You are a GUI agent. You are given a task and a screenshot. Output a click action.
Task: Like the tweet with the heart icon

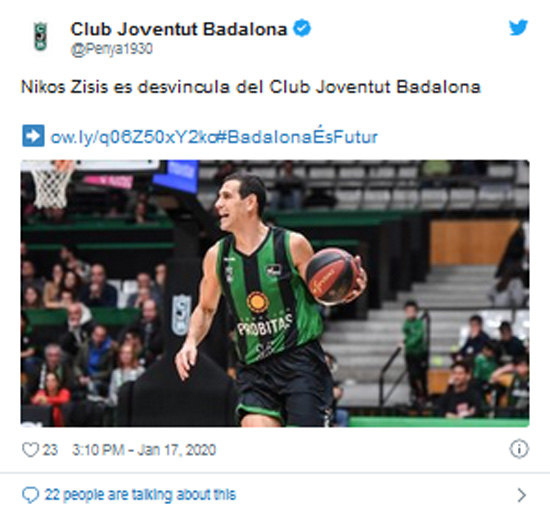point(30,450)
